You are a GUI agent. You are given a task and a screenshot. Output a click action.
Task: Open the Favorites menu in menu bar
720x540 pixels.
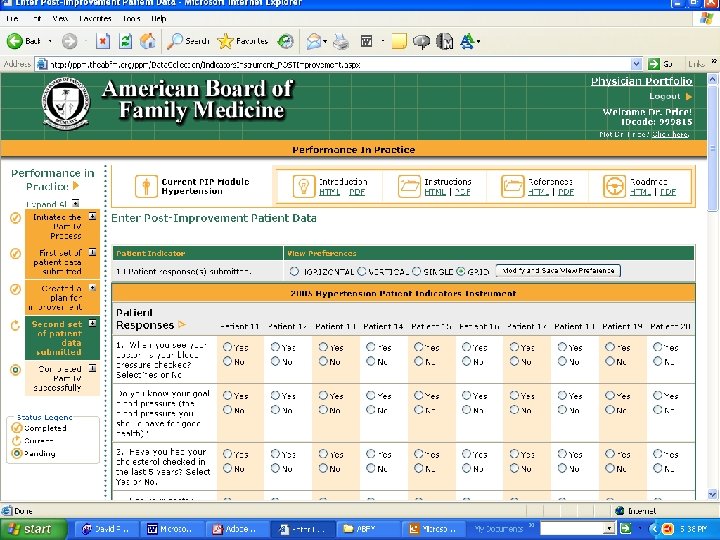coord(97,18)
